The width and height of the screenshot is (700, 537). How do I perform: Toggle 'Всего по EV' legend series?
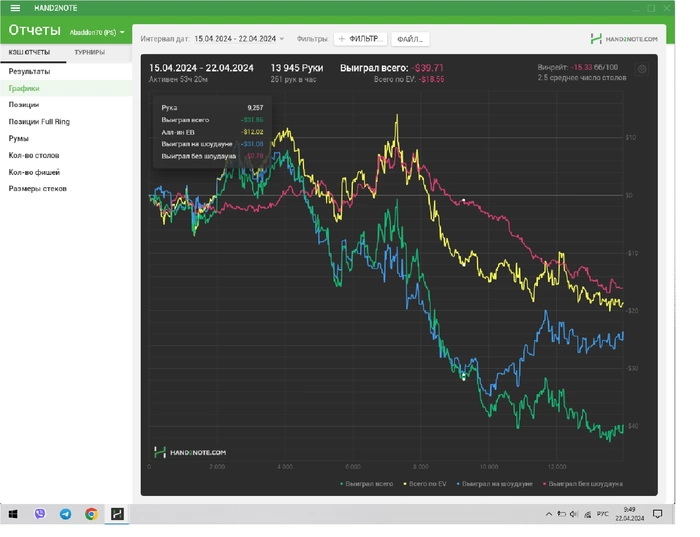(x=425, y=483)
